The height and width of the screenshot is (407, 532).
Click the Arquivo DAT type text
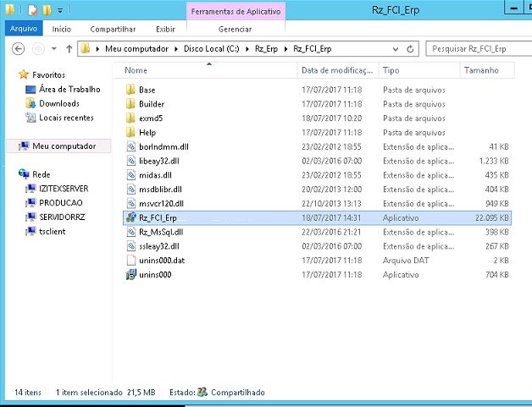(x=406, y=261)
